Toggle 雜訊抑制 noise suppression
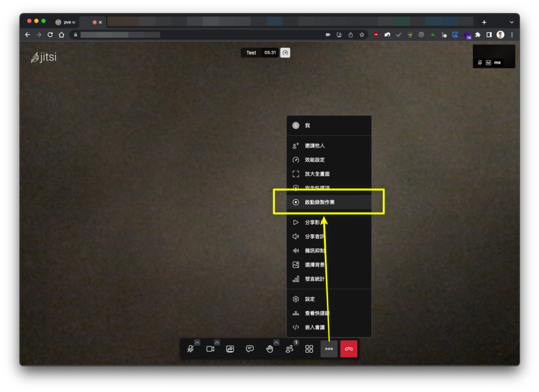Screen dimensions: 539x392 [329, 250]
